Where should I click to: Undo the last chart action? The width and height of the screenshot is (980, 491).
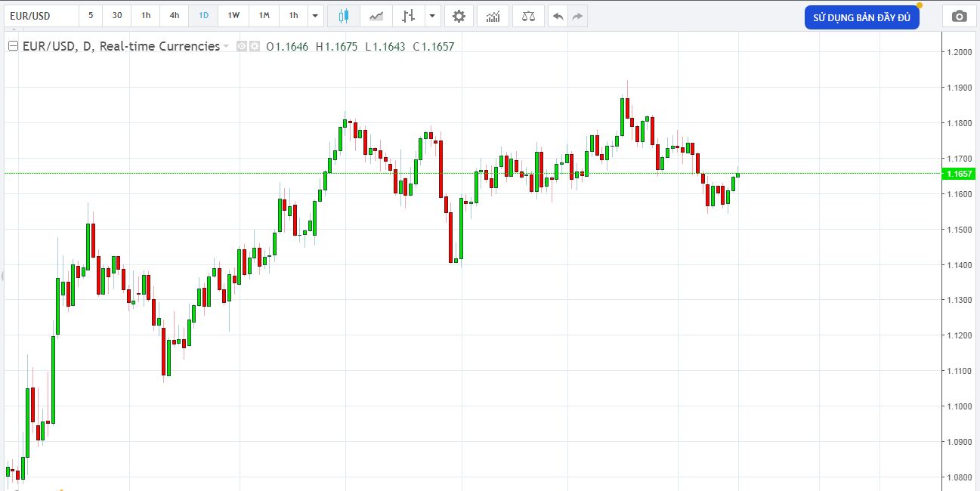coord(558,16)
